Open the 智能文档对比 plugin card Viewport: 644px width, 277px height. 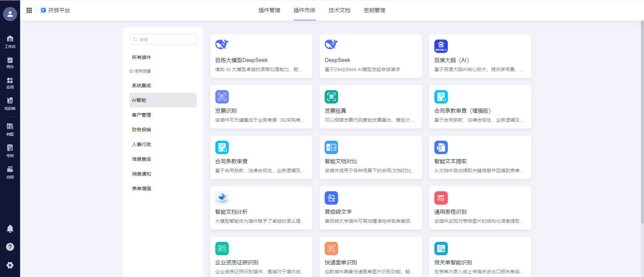tap(371, 157)
